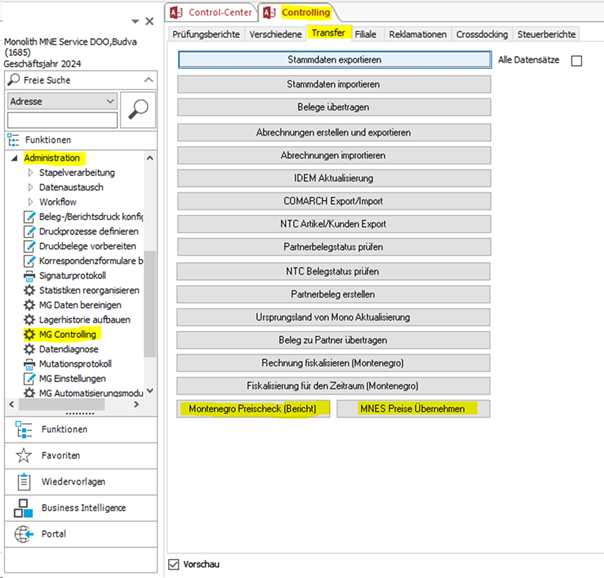Collapse the Administration tree node
Viewport: 604px width, 578px height.
(x=14, y=158)
